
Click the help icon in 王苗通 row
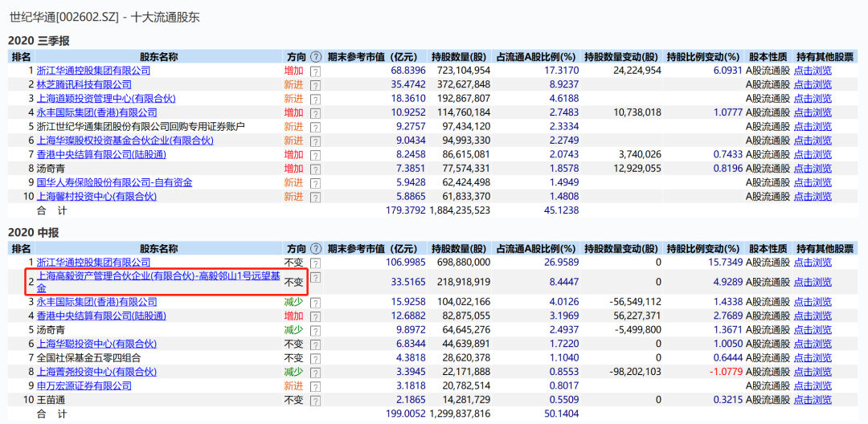click(315, 400)
